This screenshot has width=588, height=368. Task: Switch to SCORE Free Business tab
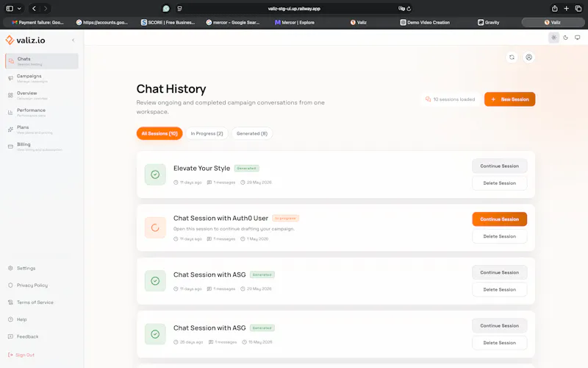(168, 23)
